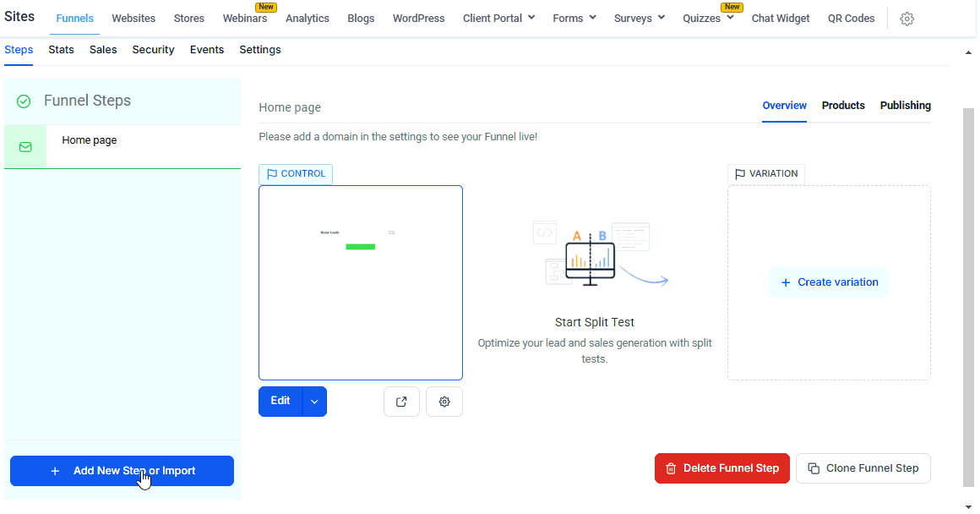Open the Blogs section
The width and height of the screenshot is (980, 514).
pyautogui.click(x=361, y=18)
